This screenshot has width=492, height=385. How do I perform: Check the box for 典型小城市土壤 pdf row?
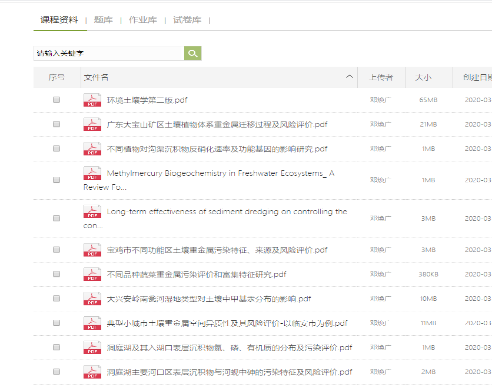[x=56, y=323]
